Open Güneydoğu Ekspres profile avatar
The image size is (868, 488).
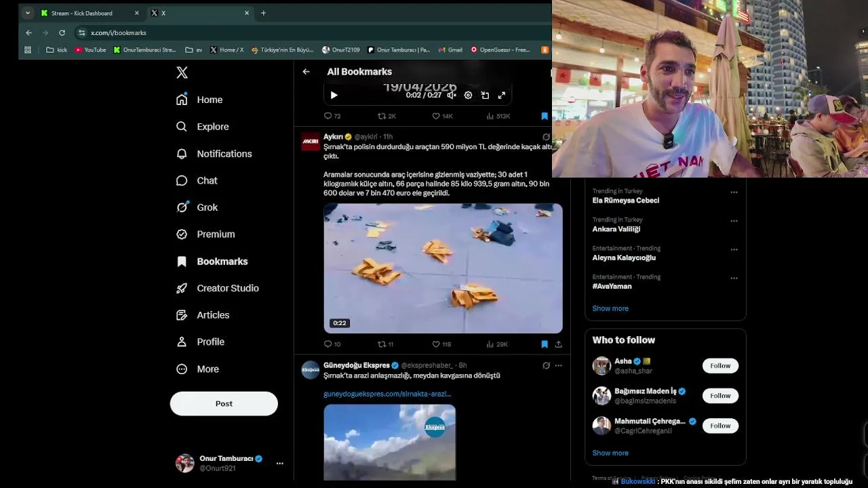pos(311,369)
